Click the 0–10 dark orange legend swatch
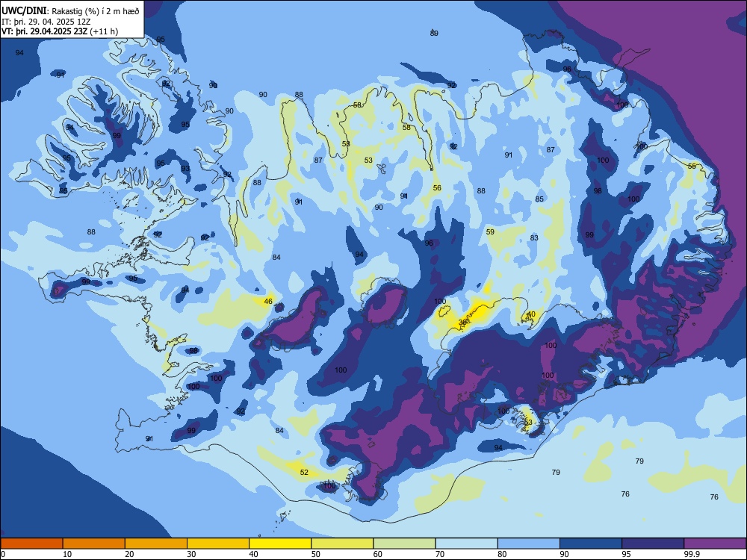Image resolution: width=747 pixels, height=560 pixels. 32,544
